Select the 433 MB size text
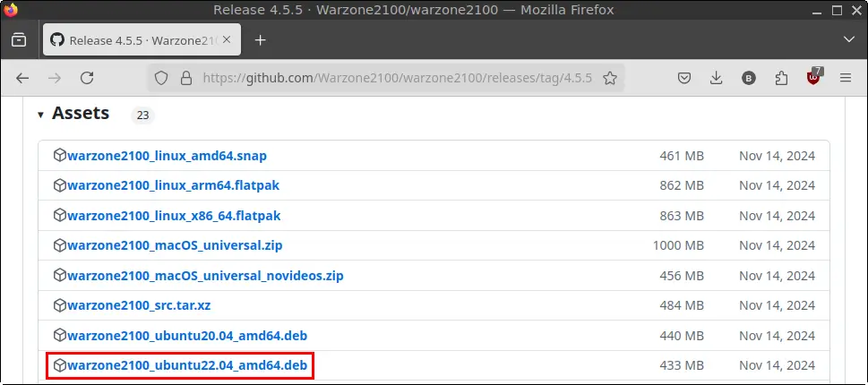868x385 pixels. (x=682, y=365)
